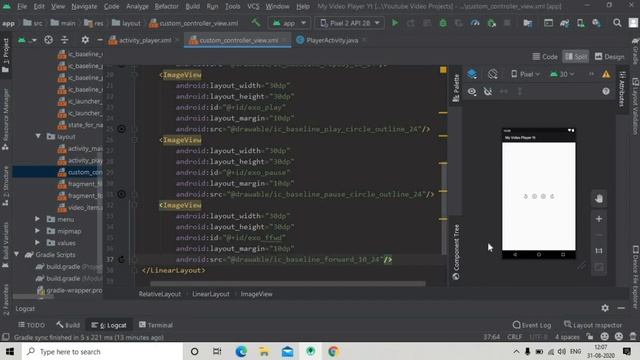Select state_for_na file in project tree

click(x=80, y=125)
